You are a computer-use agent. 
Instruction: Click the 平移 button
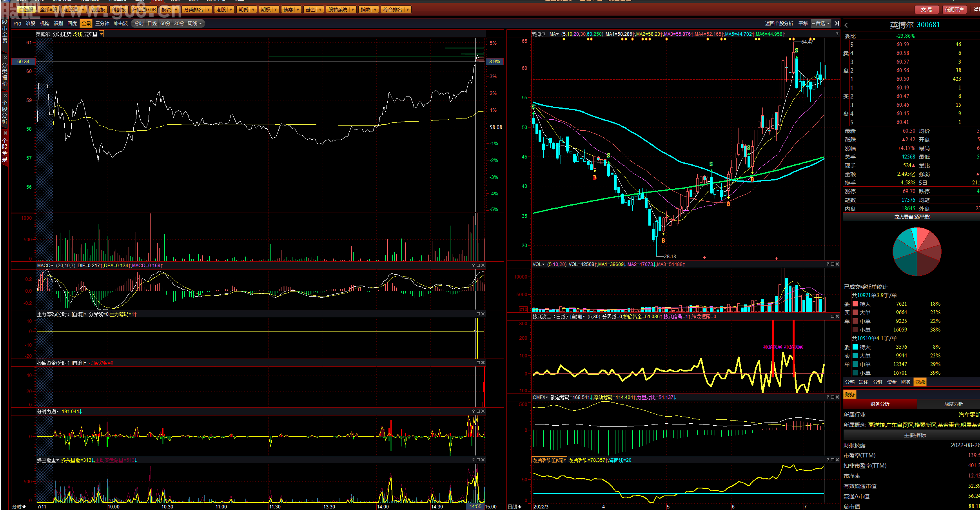(803, 24)
